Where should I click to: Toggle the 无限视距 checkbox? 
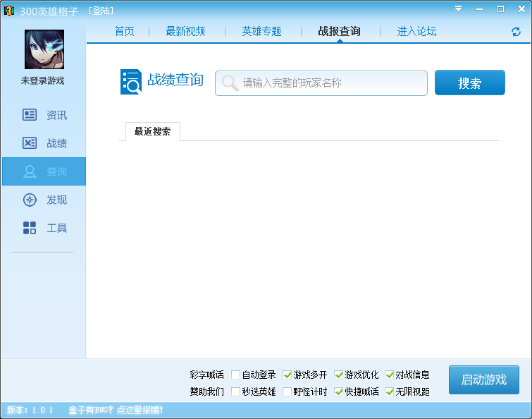click(x=390, y=392)
